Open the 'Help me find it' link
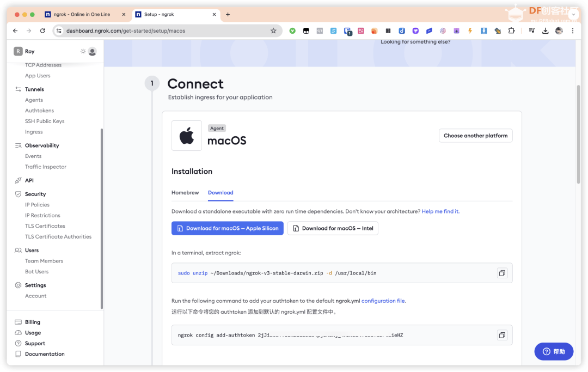Screen dimensions: 588x372 (440, 211)
